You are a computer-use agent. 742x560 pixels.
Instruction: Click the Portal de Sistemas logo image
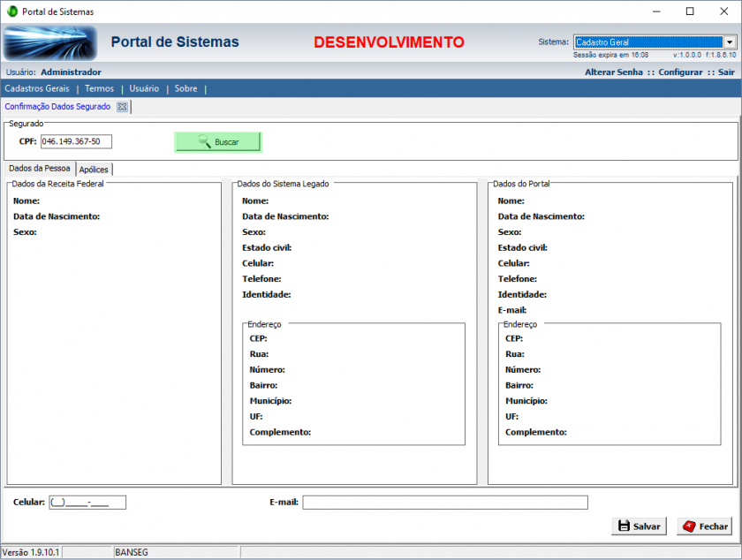[x=50, y=42]
